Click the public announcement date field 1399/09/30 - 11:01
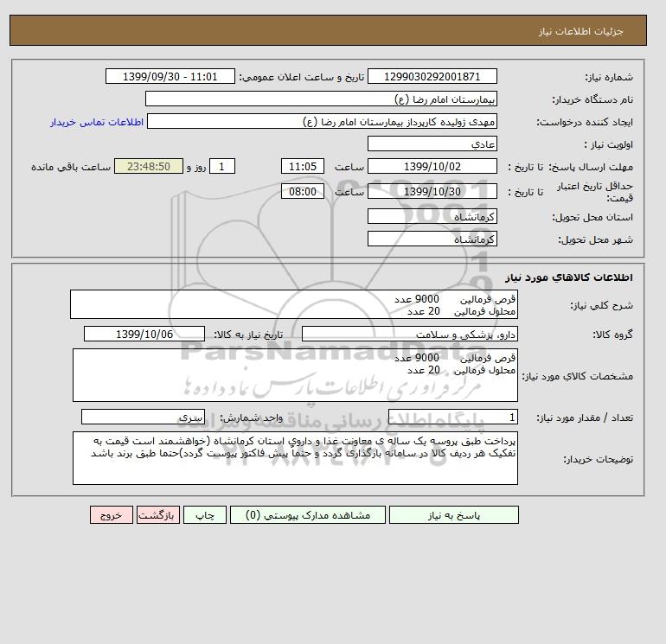This screenshot has height=644, width=666. 170,76
